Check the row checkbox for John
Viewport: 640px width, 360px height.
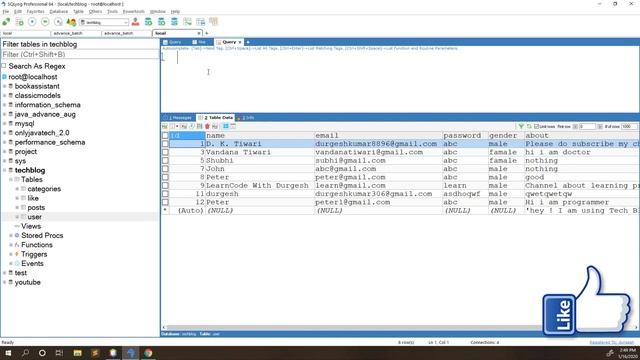tap(165, 169)
